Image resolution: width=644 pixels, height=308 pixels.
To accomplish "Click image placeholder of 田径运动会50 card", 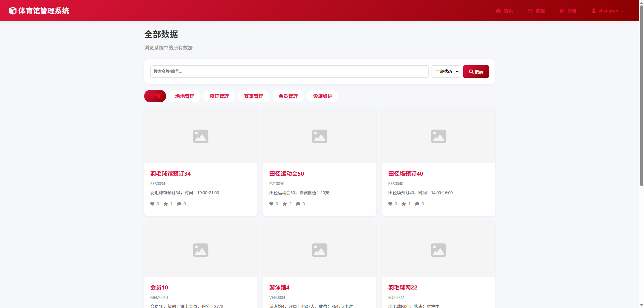I will click(320, 136).
